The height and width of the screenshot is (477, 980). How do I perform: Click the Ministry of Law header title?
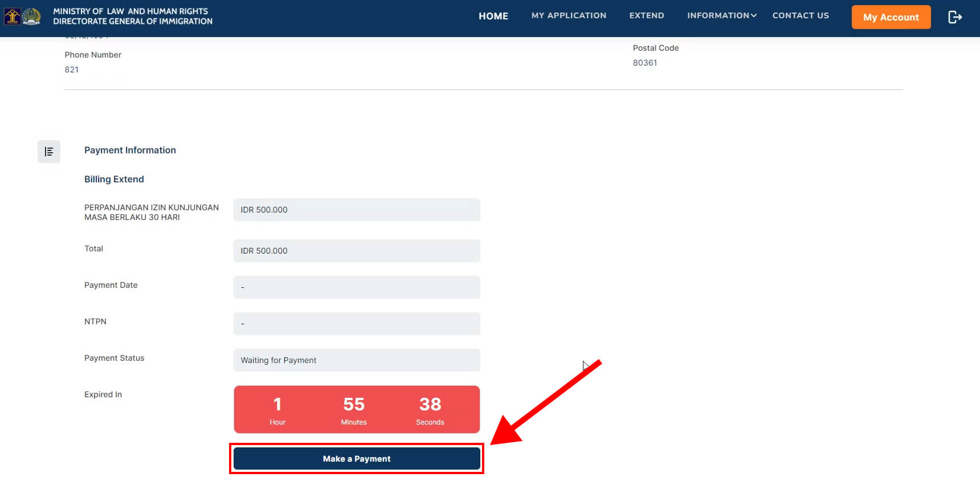tap(133, 16)
